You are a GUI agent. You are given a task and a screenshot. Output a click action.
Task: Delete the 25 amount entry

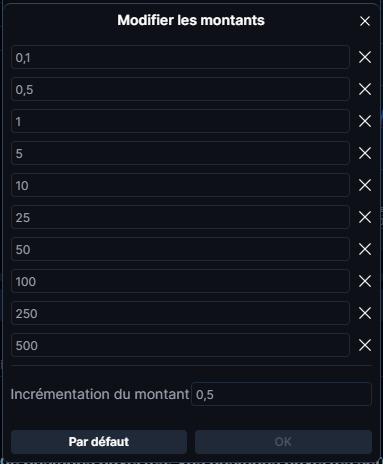pyautogui.click(x=365, y=217)
